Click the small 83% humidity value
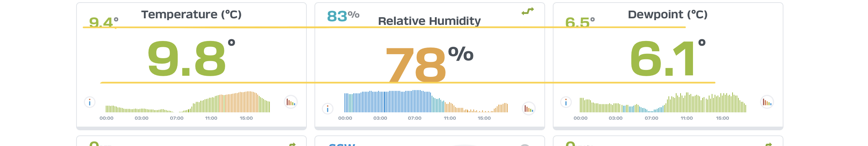The height and width of the screenshot is (146, 868). (x=343, y=16)
